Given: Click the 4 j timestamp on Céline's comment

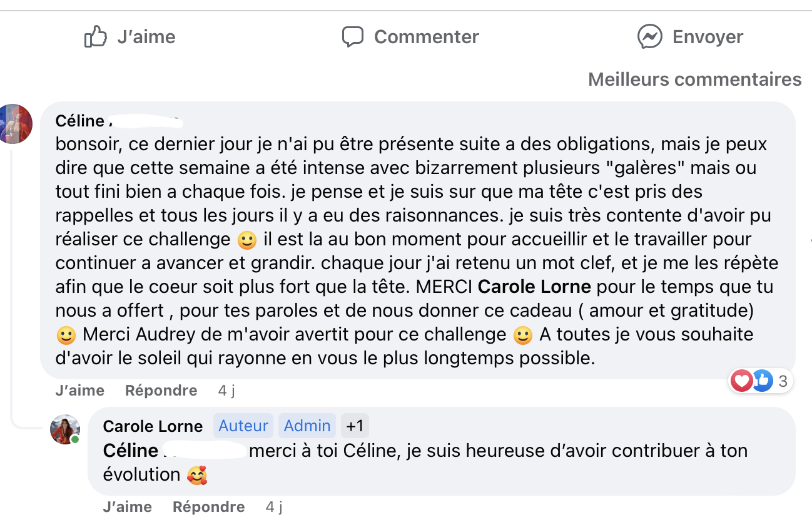Looking at the screenshot, I should click(226, 391).
